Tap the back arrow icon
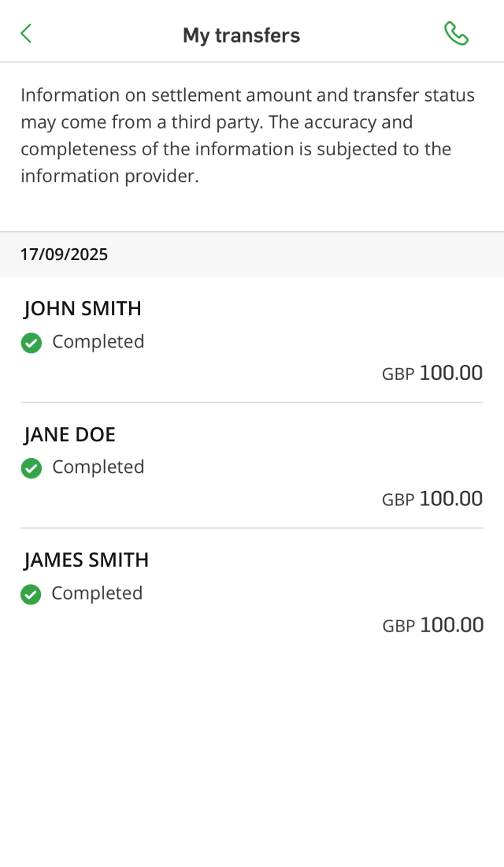 pyautogui.click(x=26, y=33)
